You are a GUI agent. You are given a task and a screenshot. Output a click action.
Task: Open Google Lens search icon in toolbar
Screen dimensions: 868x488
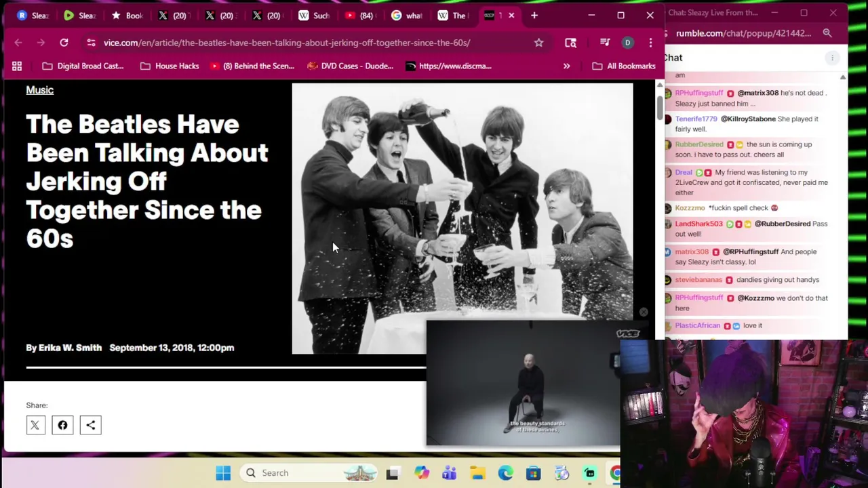point(570,43)
